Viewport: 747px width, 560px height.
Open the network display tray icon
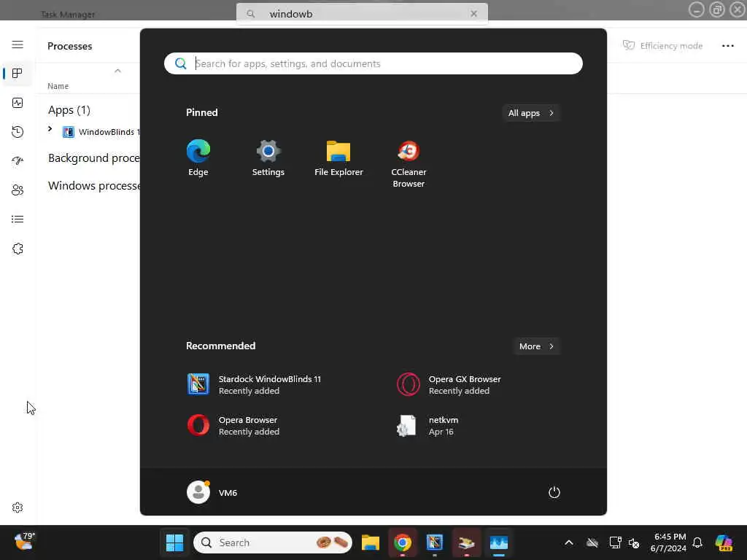[x=615, y=542]
